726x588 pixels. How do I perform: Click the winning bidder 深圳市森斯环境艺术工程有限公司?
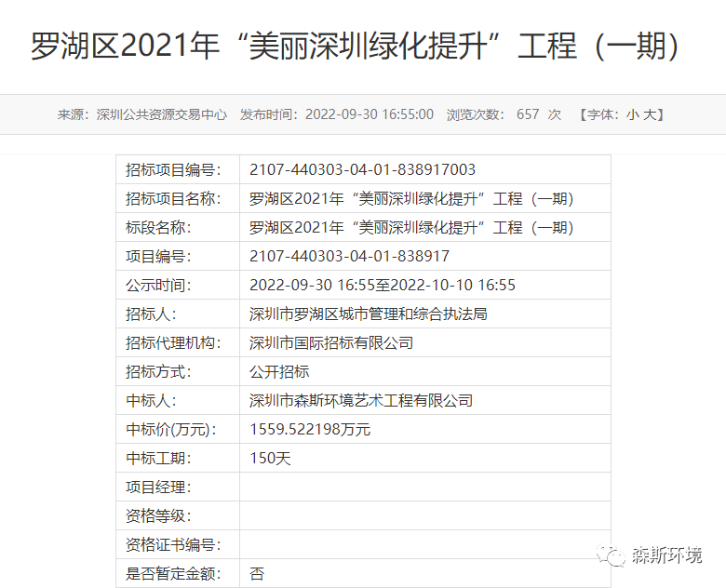(361, 400)
